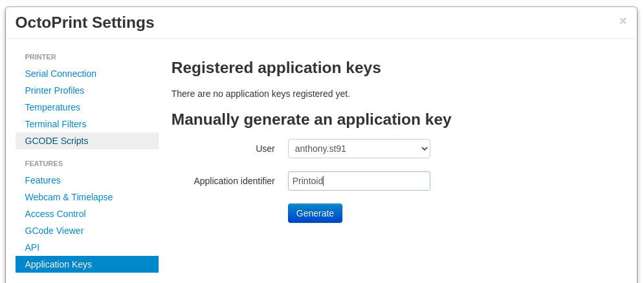Go to Printer Profiles section
Screen dimensions: 644x283
click(x=54, y=90)
